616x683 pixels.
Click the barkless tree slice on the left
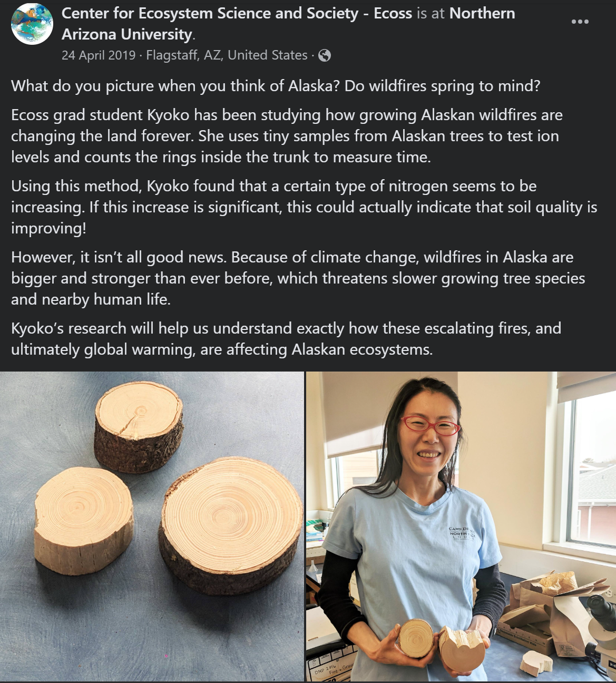83,520
